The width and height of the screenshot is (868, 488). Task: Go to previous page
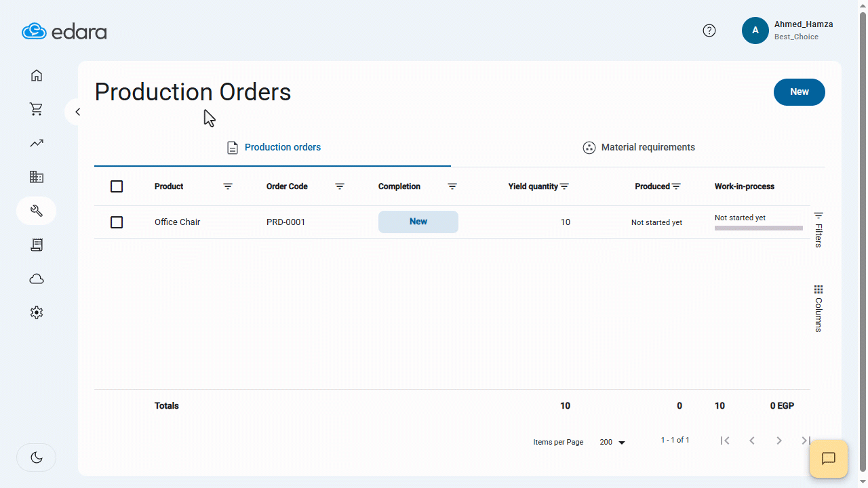pyautogui.click(x=752, y=441)
